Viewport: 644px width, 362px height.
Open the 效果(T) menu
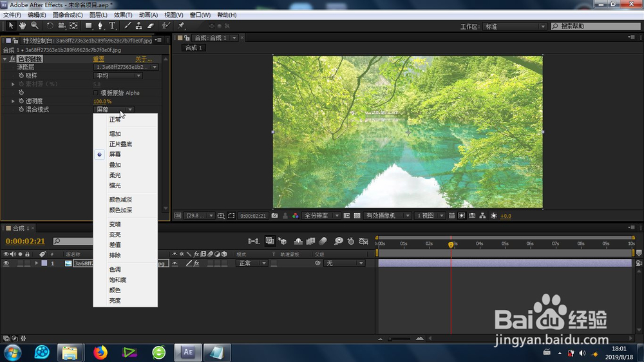click(x=123, y=15)
